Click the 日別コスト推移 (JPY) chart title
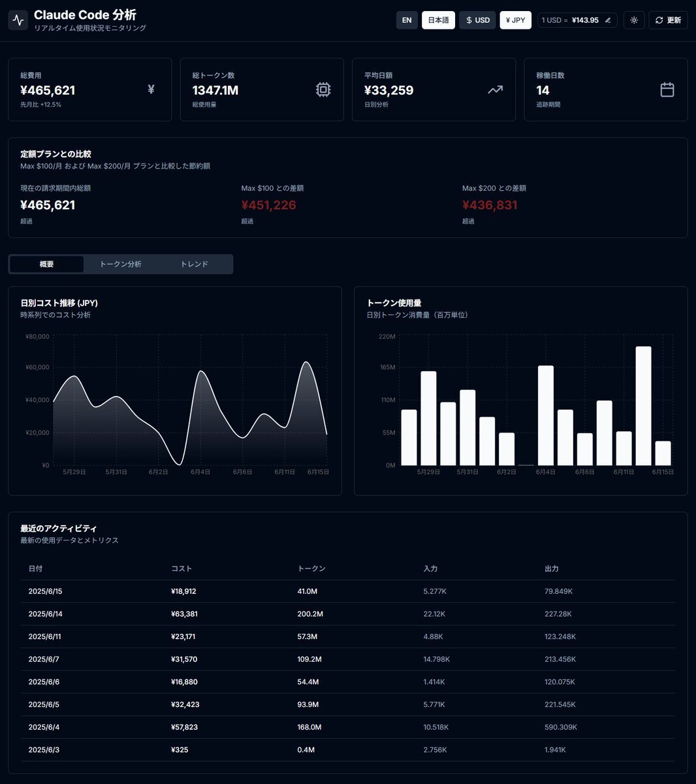Screen dimensions: 696x784 (59, 303)
